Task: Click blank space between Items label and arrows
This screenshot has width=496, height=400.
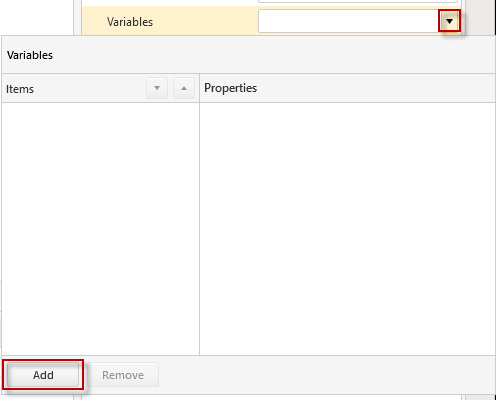Action: pyautogui.click(x=90, y=89)
